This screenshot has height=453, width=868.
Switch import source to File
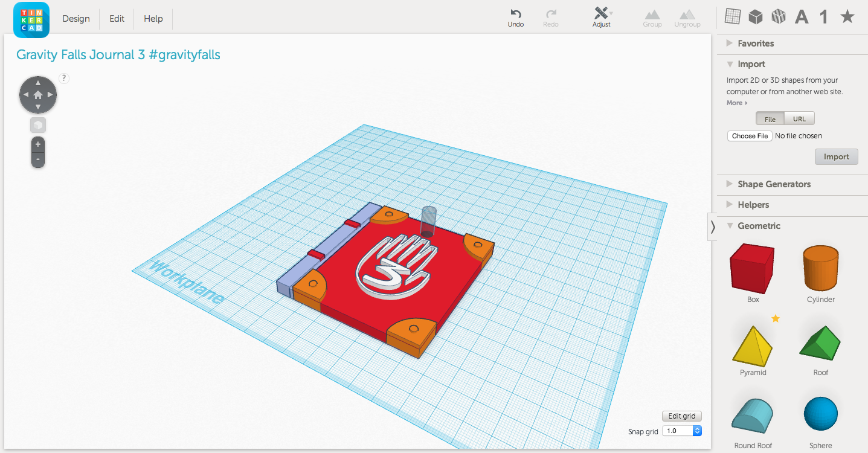click(x=770, y=119)
